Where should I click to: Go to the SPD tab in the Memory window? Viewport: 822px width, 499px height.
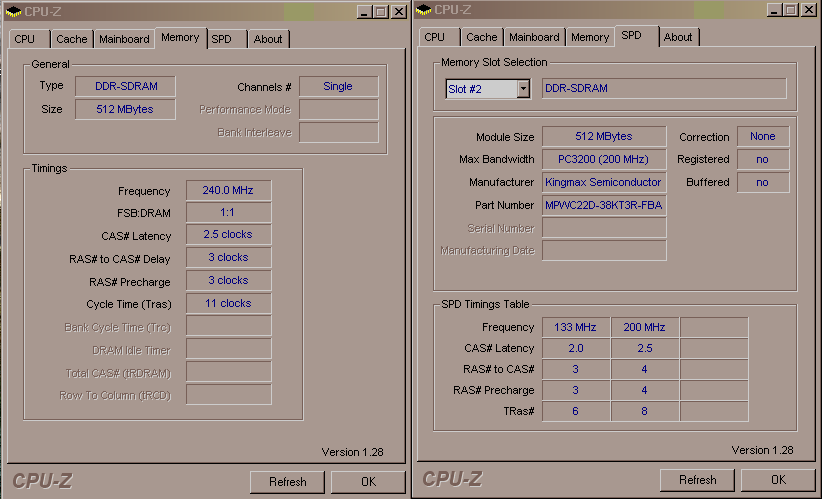point(222,39)
